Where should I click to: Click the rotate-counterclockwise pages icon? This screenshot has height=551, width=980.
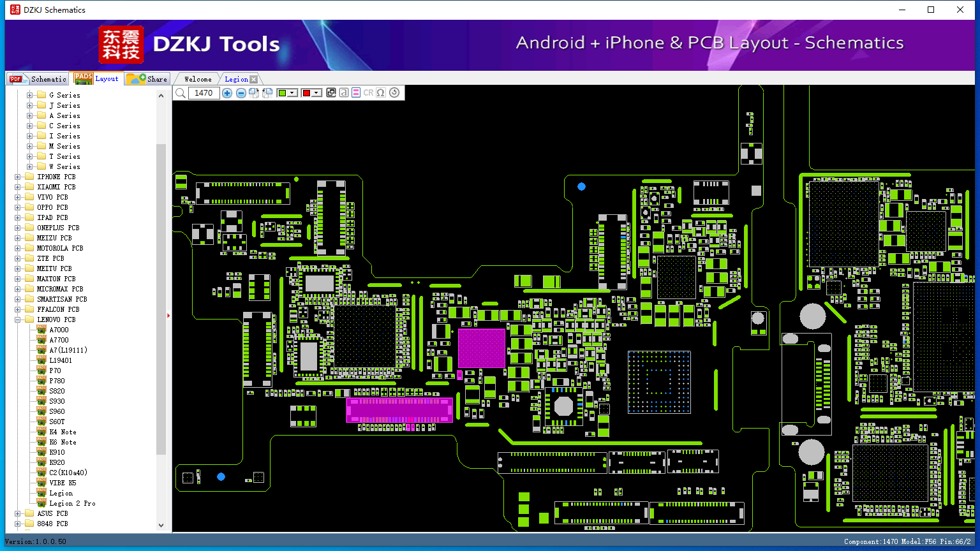coord(267,93)
